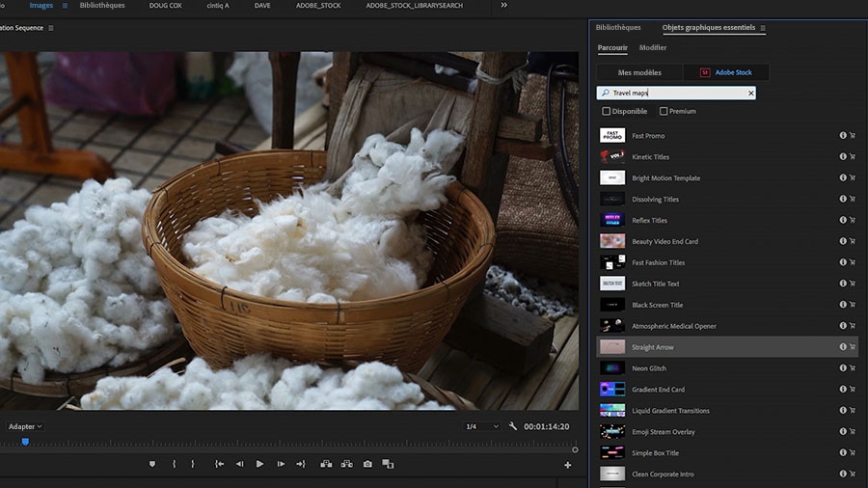
Task: Tick the Premium checkbox
Action: tap(664, 112)
